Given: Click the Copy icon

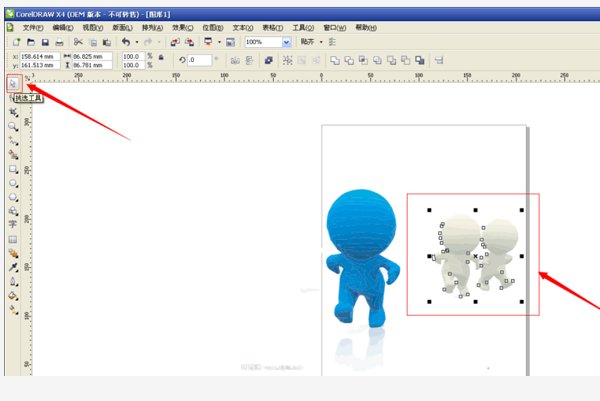Looking at the screenshot, I should (93, 42).
